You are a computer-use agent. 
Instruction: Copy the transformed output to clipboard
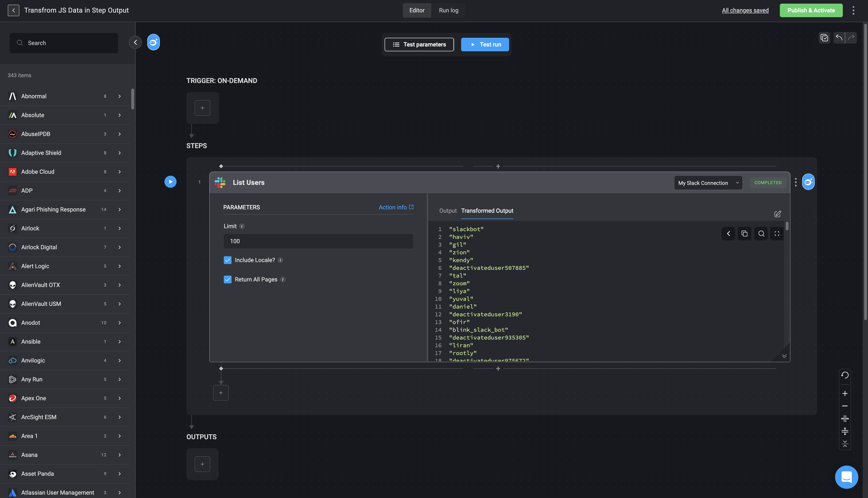tap(744, 234)
